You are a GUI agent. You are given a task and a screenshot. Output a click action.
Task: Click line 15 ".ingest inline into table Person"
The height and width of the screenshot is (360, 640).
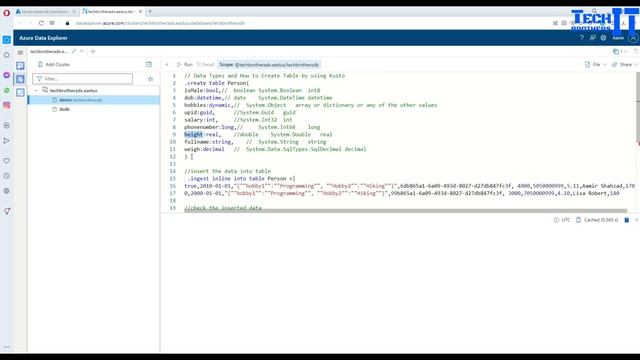click(x=241, y=179)
